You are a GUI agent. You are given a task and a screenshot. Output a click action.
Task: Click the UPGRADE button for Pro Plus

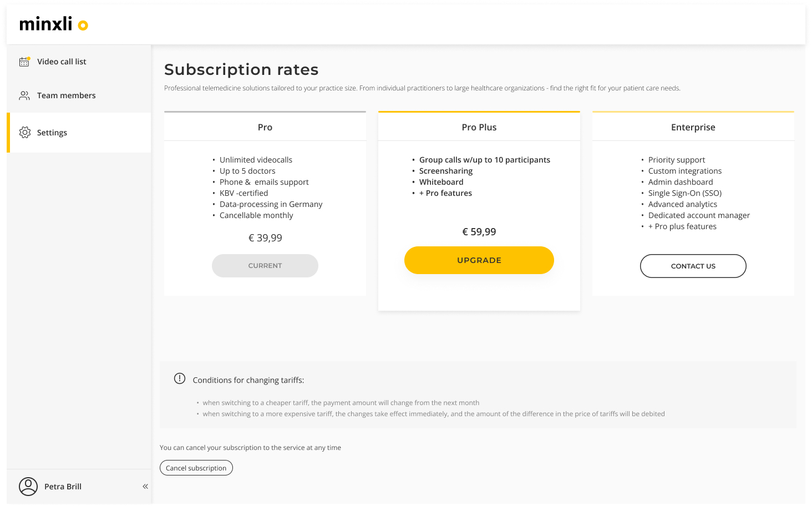tap(479, 260)
